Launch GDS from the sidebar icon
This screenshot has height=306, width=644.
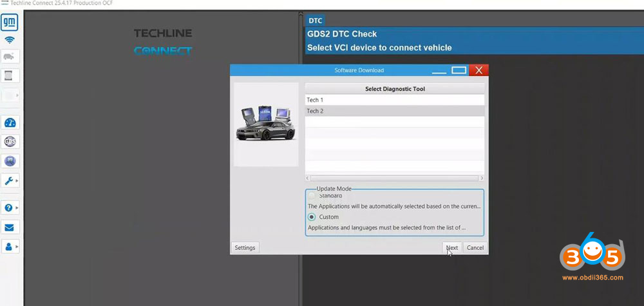click(x=10, y=142)
